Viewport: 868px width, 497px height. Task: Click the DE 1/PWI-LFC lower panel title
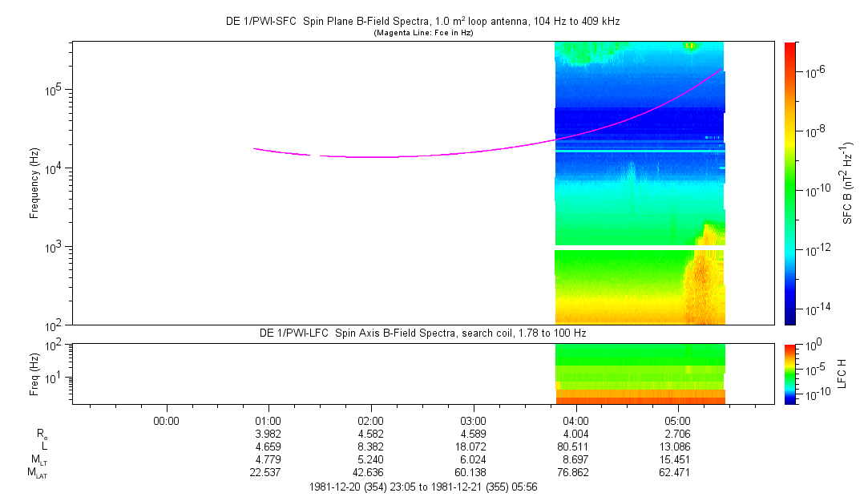pyautogui.click(x=425, y=333)
